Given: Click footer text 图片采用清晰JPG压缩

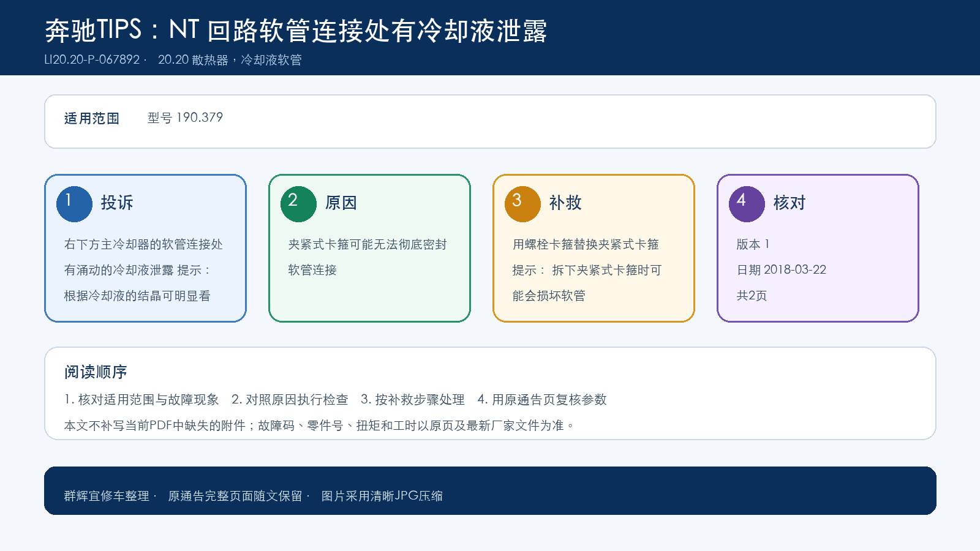Looking at the screenshot, I should [382, 496].
